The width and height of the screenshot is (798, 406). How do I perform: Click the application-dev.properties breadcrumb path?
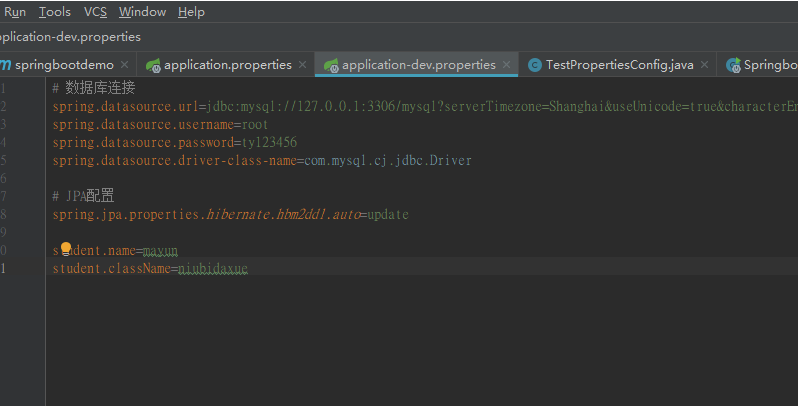pos(70,37)
